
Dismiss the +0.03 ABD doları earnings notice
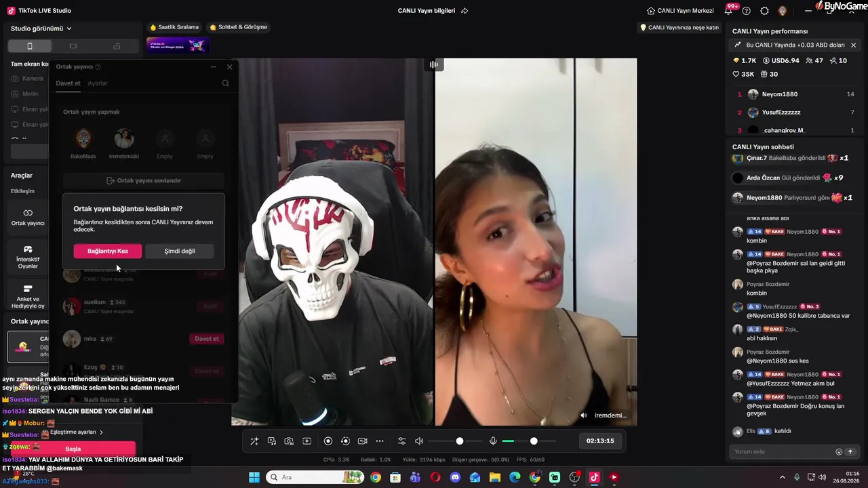pos(853,45)
